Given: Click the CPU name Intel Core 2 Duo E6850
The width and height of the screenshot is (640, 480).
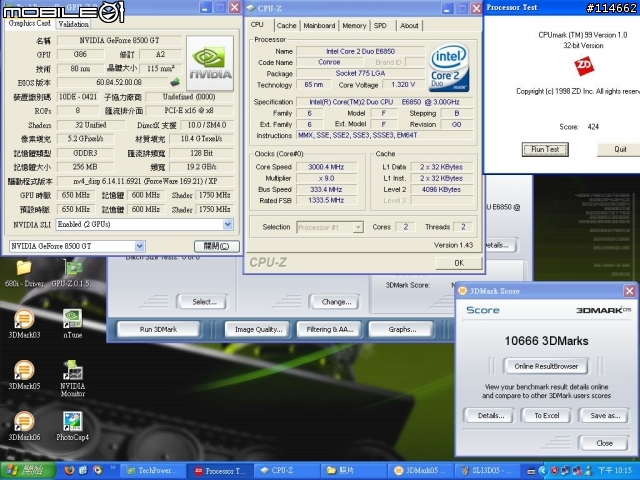Looking at the screenshot, I should [360, 51].
